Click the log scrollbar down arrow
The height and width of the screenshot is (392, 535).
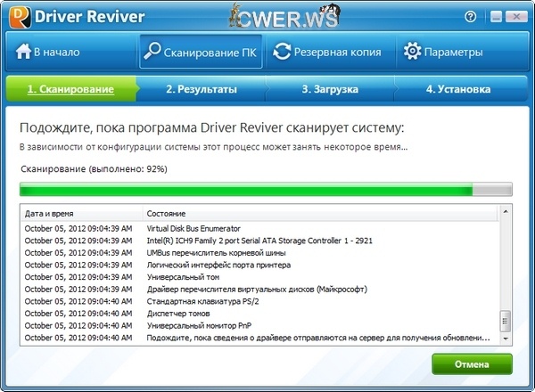pos(506,339)
